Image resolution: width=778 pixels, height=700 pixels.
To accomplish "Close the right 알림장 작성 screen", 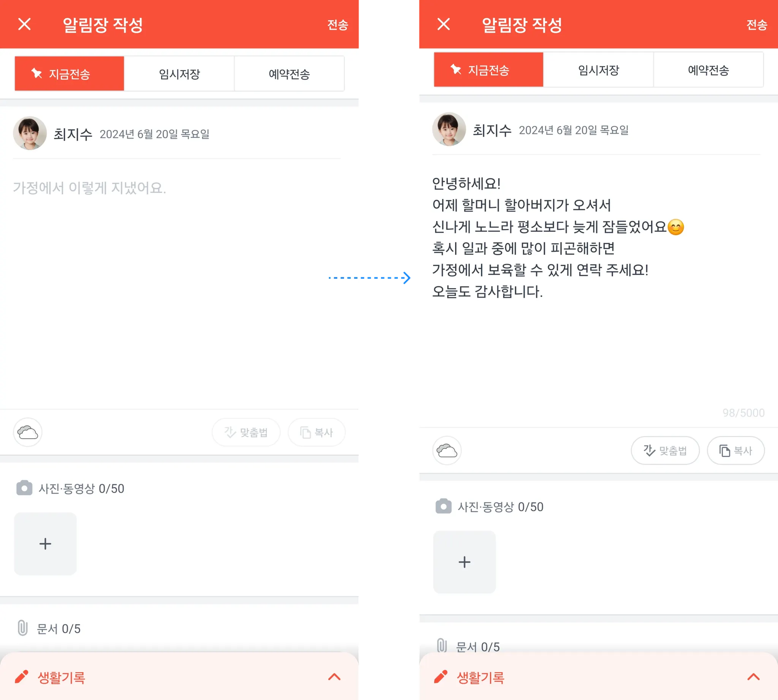I will coord(444,24).
